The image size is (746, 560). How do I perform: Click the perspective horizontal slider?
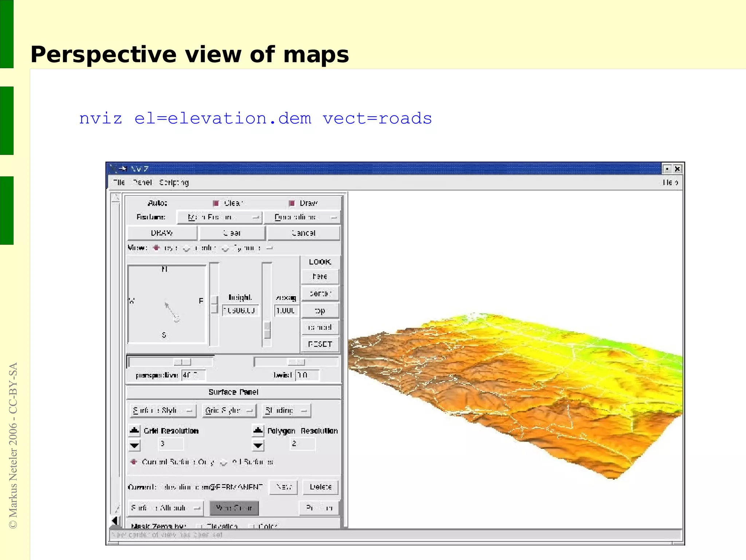[x=170, y=362]
